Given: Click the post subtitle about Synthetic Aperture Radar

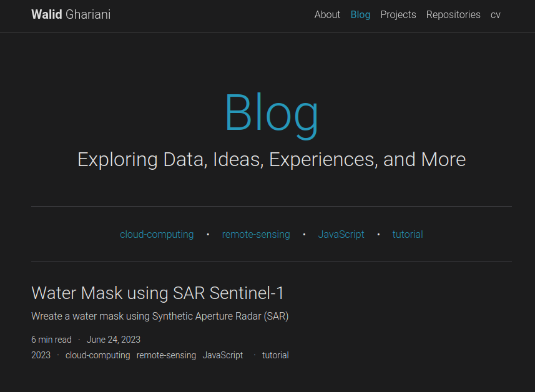Looking at the screenshot, I should pos(160,316).
